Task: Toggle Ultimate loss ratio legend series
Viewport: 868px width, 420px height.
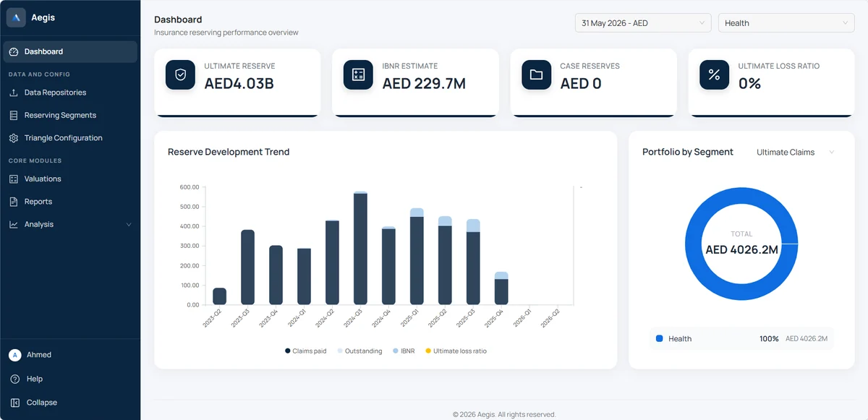Action: point(456,351)
